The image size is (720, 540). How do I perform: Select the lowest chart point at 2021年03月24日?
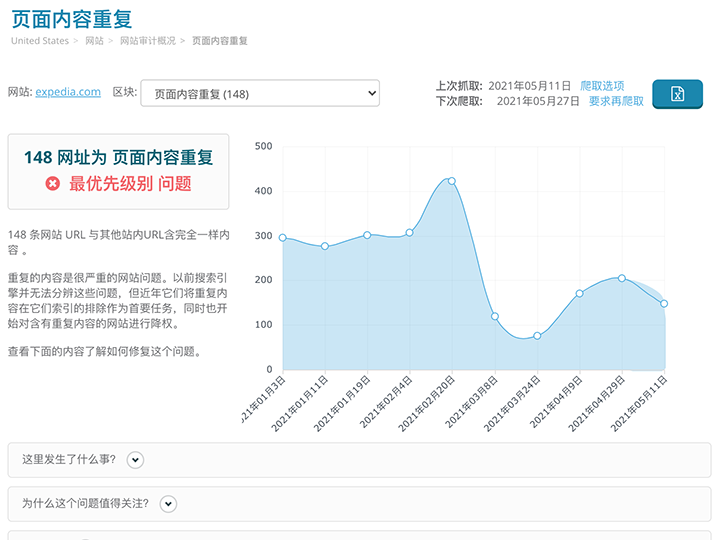[x=537, y=336]
